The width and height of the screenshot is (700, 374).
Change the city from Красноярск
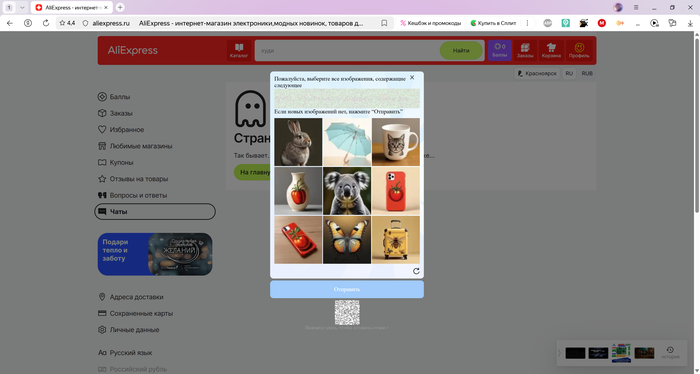pyautogui.click(x=537, y=73)
